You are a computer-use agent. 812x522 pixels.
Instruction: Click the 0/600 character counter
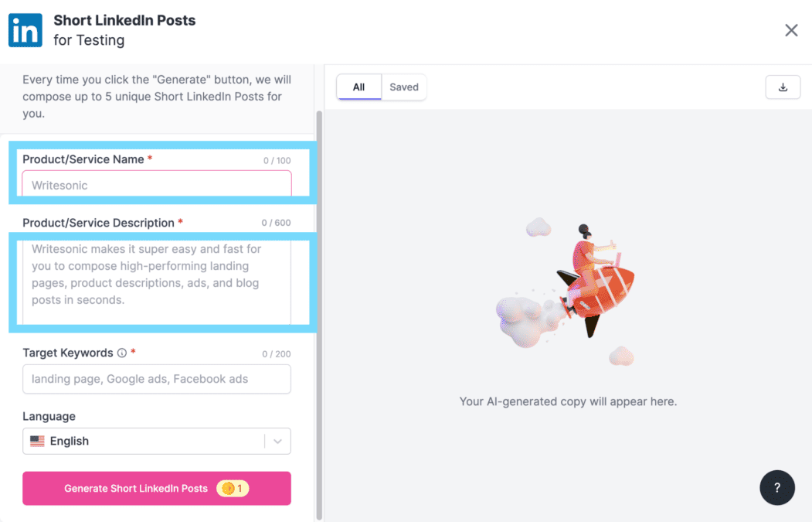point(277,223)
